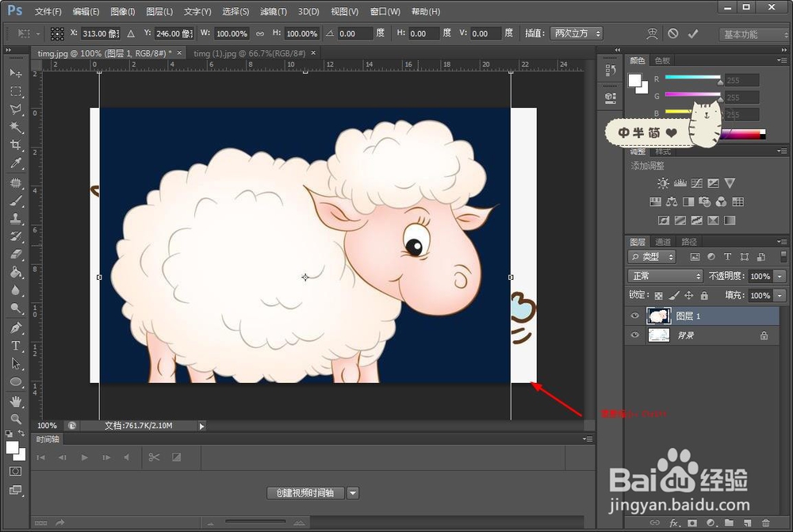
Task: Close the timg.jpg document tab
Action: coord(179,52)
